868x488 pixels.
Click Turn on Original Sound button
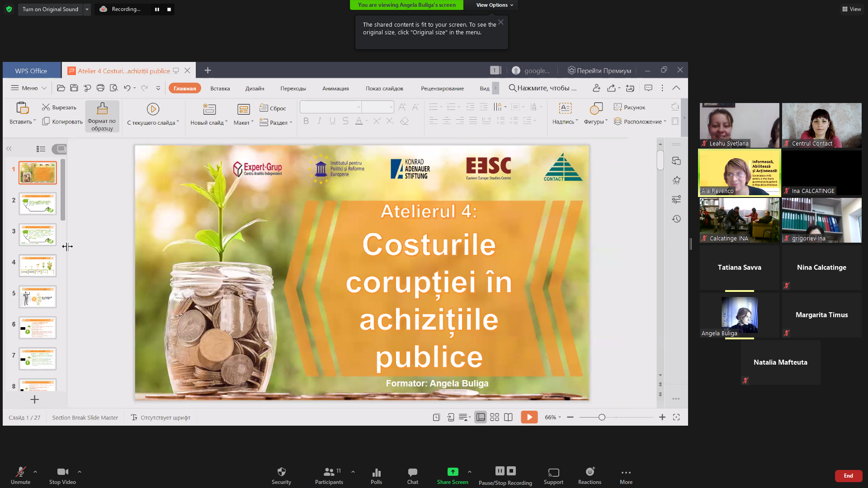click(x=50, y=9)
